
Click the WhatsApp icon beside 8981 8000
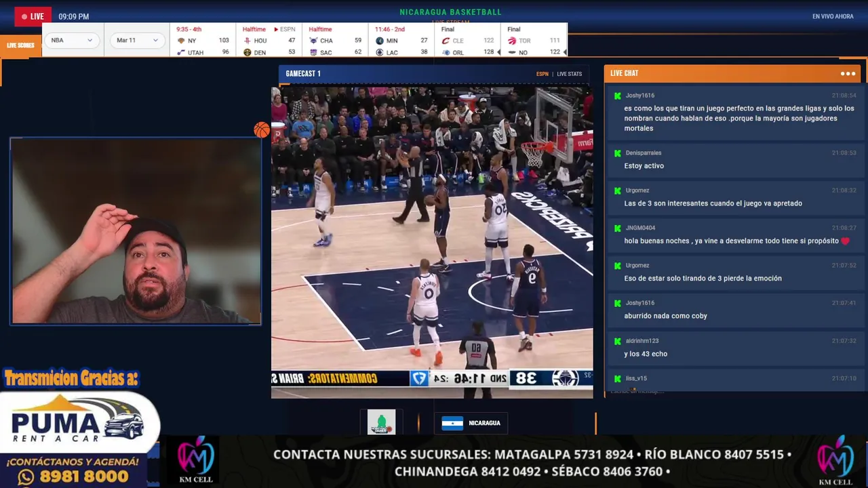tap(26, 477)
